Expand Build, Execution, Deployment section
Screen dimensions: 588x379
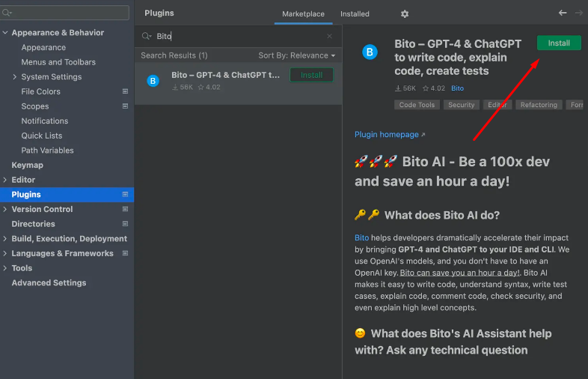coord(5,238)
